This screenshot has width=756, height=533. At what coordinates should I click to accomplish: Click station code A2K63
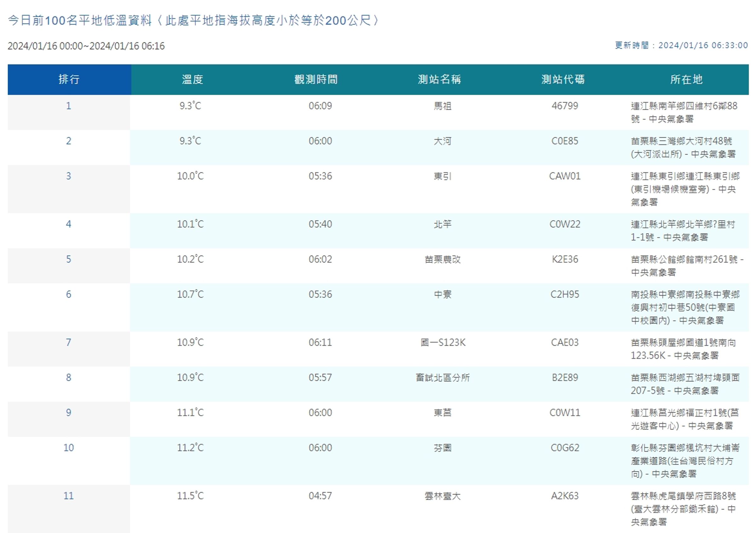(565, 496)
